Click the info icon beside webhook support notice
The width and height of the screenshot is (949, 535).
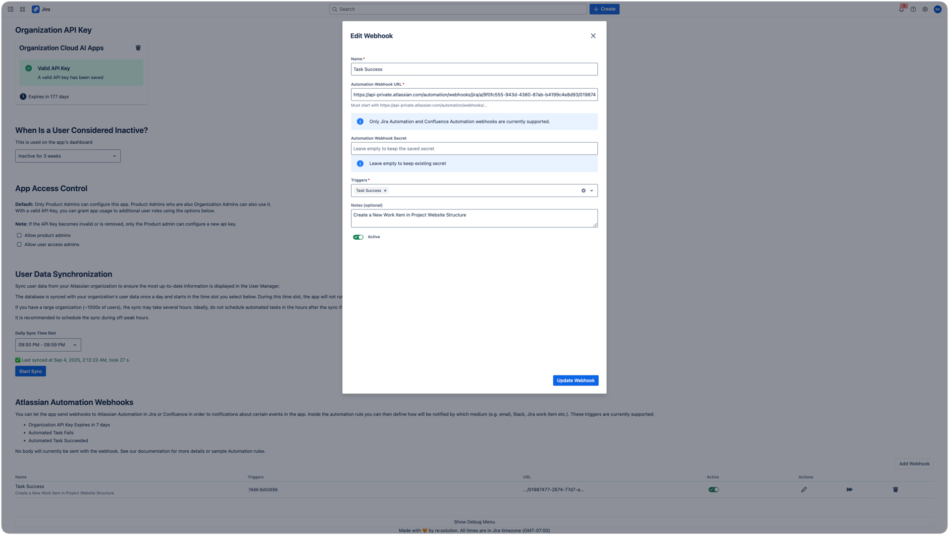point(360,122)
